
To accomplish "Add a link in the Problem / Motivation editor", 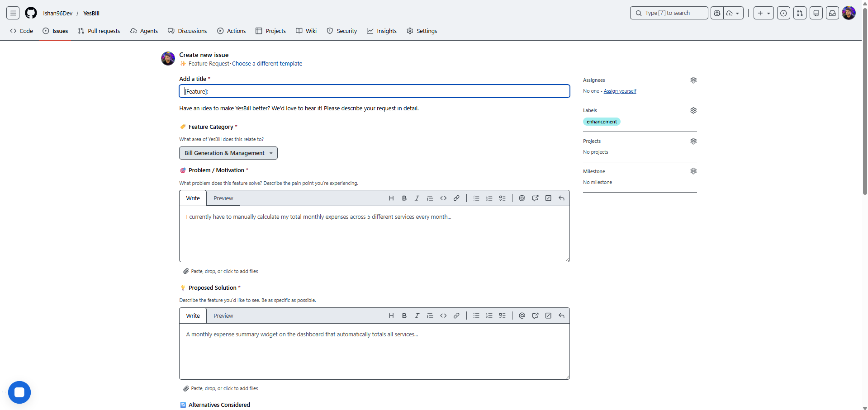I will point(456,198).
